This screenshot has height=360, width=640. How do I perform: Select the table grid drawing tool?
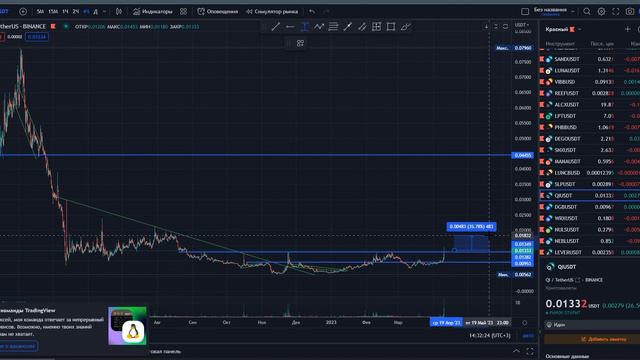pos(376,27)
